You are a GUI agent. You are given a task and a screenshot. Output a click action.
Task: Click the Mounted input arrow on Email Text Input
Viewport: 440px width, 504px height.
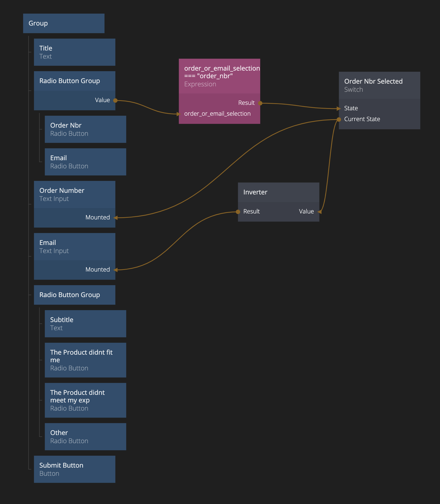coord(116,270)
